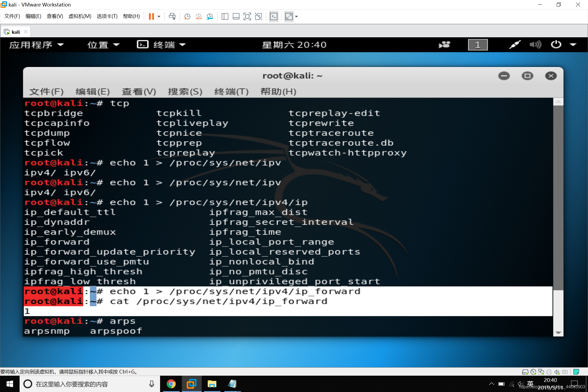Maximize the root@kali terminal window
The image size is (588, 392).
[527, 76]
